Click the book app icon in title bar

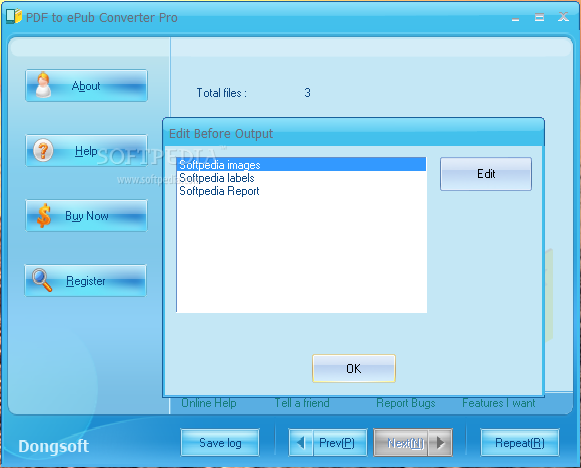[x=14, y=17]
